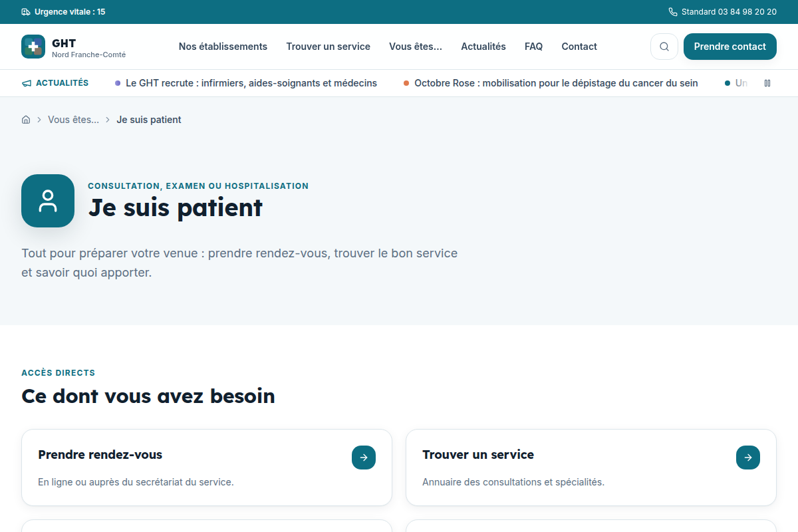Click 'Annuaire des consultations et spécialités' text
The width and height of the screenshot is (798, 532).
click(x=513, y=482)
